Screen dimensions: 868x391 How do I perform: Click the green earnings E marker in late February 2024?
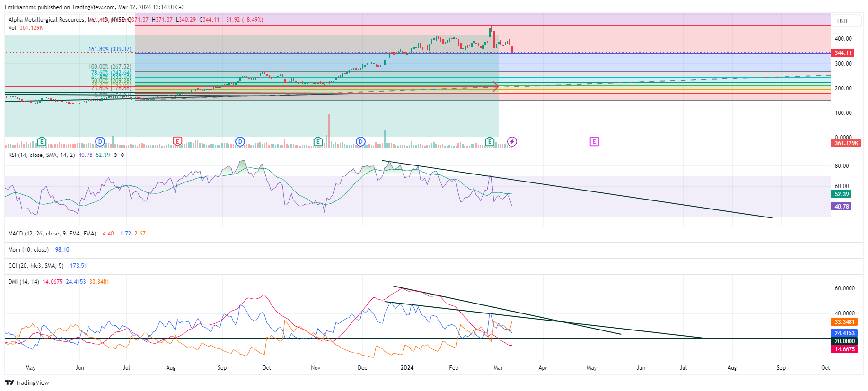click(x=490, y=141)
